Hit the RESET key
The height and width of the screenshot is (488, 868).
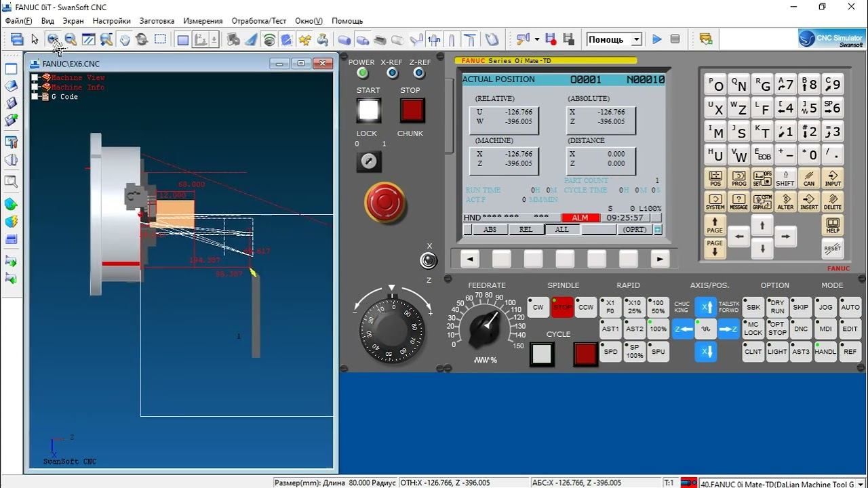pos(833,248)
